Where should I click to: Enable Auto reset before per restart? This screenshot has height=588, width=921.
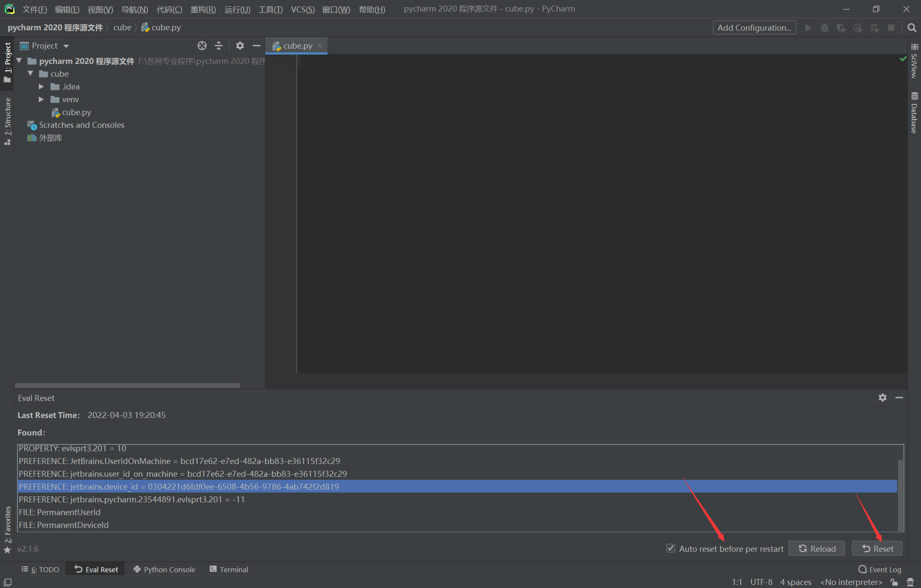pyautogui.click(x=671, y=548)
